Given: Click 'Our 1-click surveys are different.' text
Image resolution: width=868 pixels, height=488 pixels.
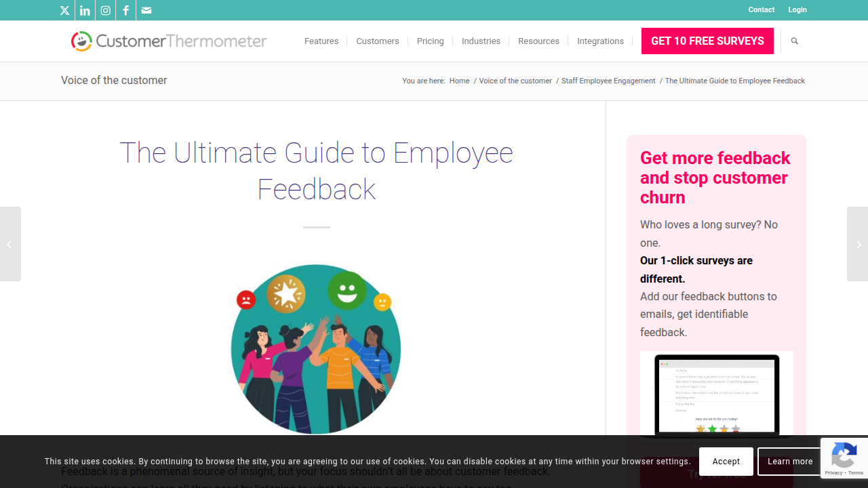Looking at the screenshot, I should pos(696,270).
